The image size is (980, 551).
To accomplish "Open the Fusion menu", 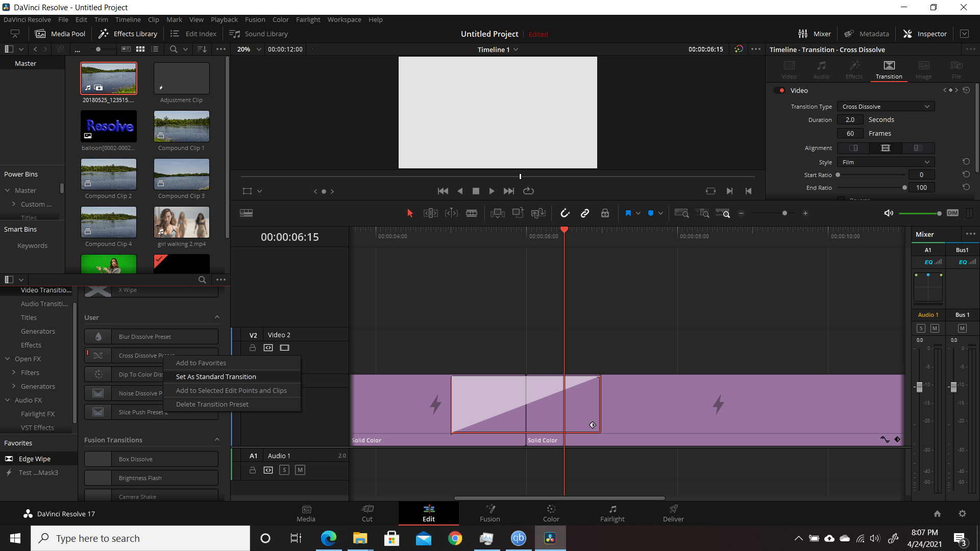I will [255, 19].
